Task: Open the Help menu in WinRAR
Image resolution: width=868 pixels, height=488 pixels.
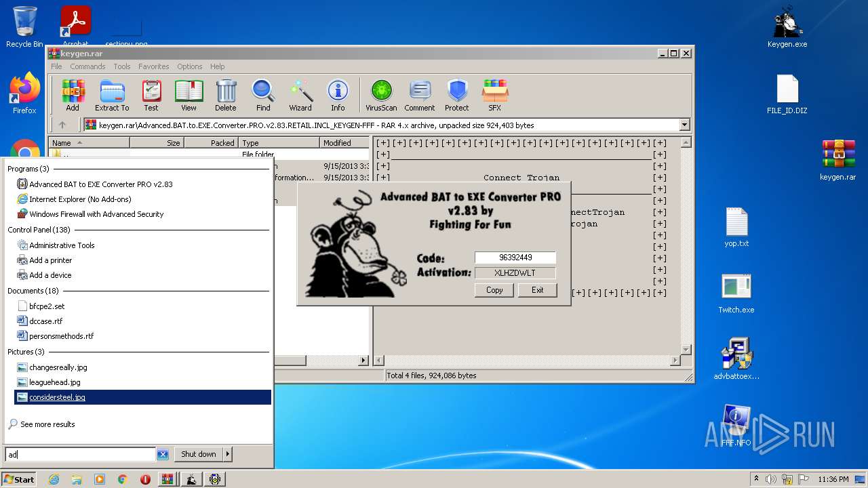Action: tap(217, 66)
